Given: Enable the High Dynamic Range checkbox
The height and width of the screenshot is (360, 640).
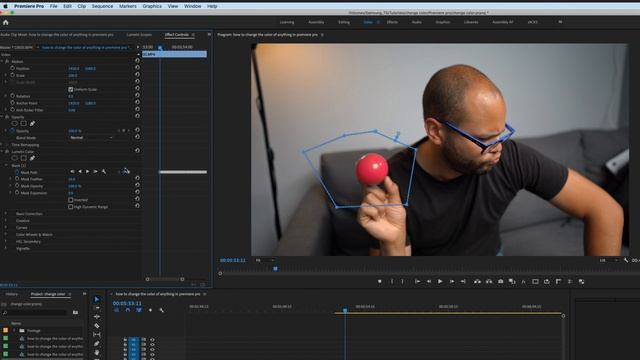Looking at the screenshot, I should pyautogui.click(x=71, y=207).
